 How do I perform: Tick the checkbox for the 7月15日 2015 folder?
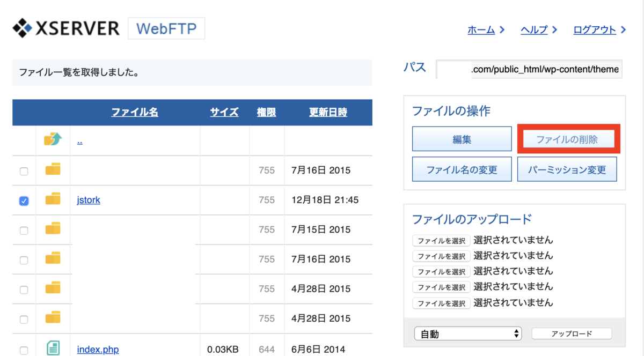(24, 231)
